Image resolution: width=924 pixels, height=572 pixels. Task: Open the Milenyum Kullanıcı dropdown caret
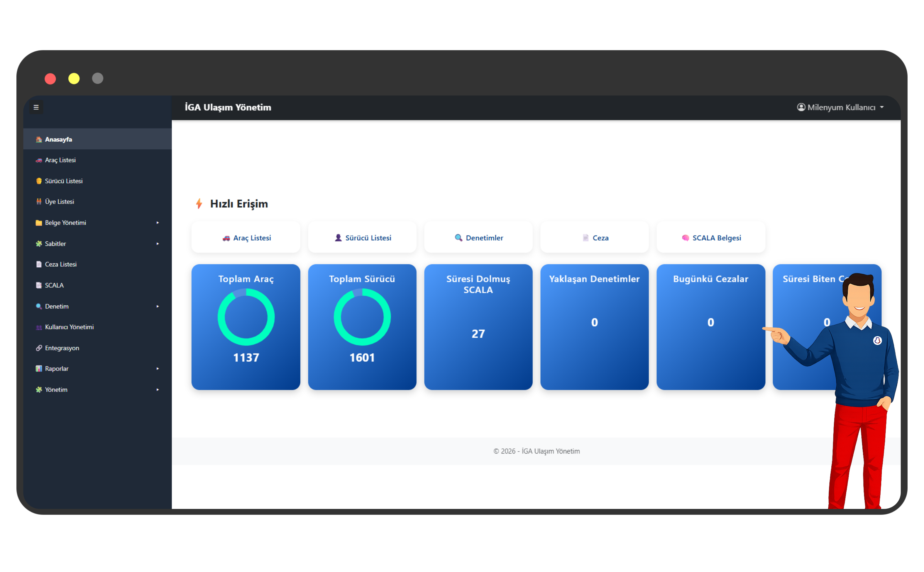[x=882, y=107]
